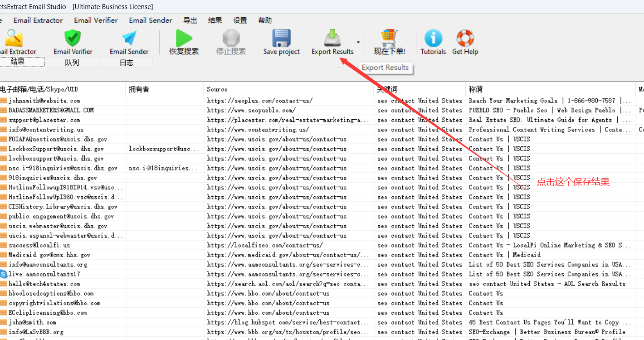The width and height of the screenshot is (644, 340).
Task: Click the 停止搜索 stop search icon
Action: 231,37
